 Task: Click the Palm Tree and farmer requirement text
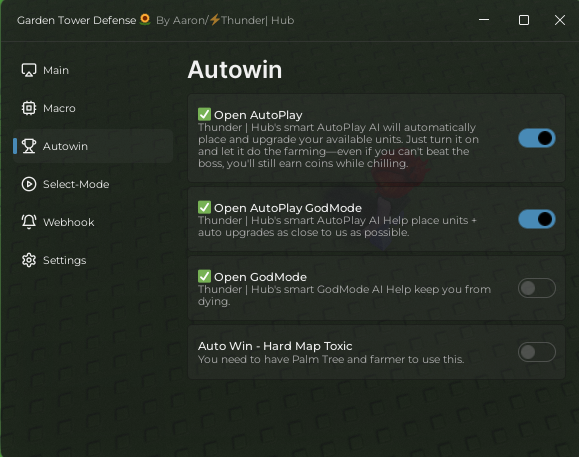coord(331,359)
